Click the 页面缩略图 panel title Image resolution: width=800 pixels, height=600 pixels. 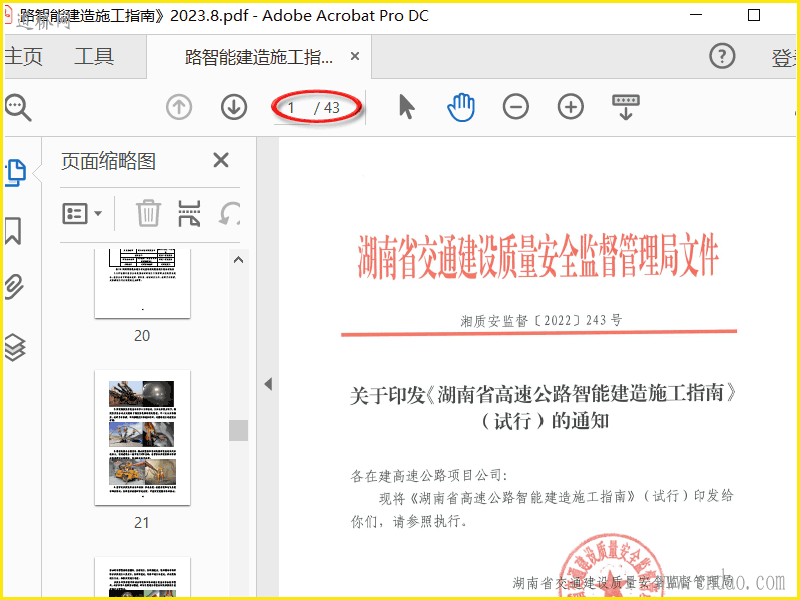108,161
